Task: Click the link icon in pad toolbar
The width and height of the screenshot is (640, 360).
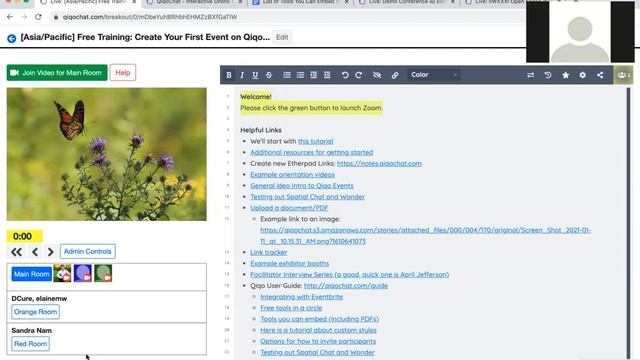Action: tap(395, 75)
